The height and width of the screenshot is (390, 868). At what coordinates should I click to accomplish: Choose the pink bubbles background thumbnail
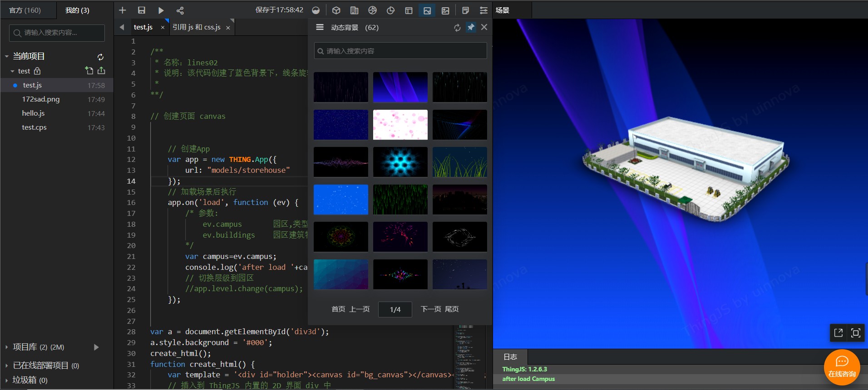(x=400, y=125)
